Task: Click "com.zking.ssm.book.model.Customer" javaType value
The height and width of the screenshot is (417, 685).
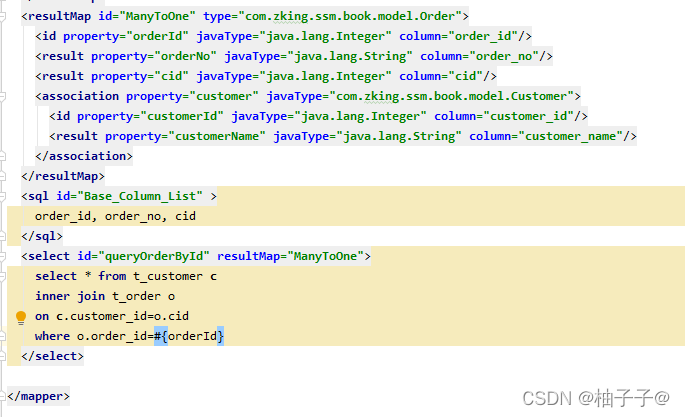Action: 451,96
